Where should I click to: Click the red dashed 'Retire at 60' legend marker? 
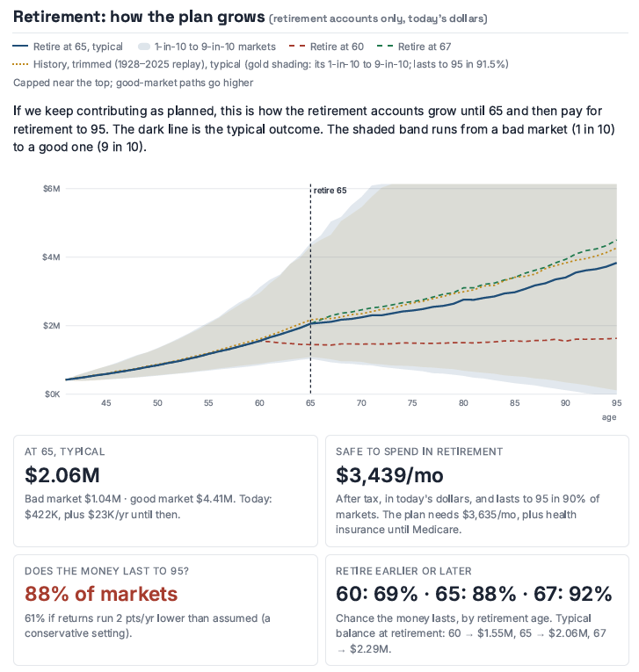click(297, 47)
